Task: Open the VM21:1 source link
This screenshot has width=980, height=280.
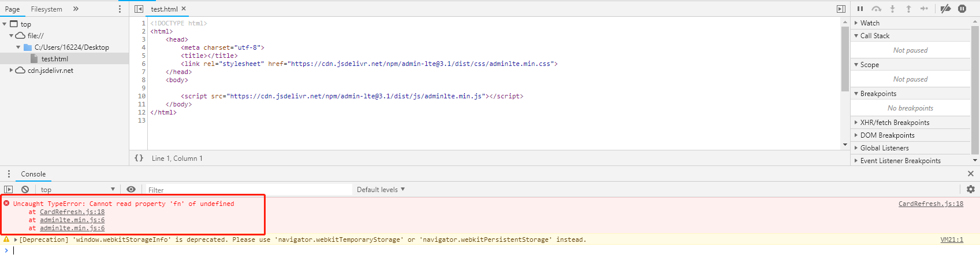Action: [952, 240]
